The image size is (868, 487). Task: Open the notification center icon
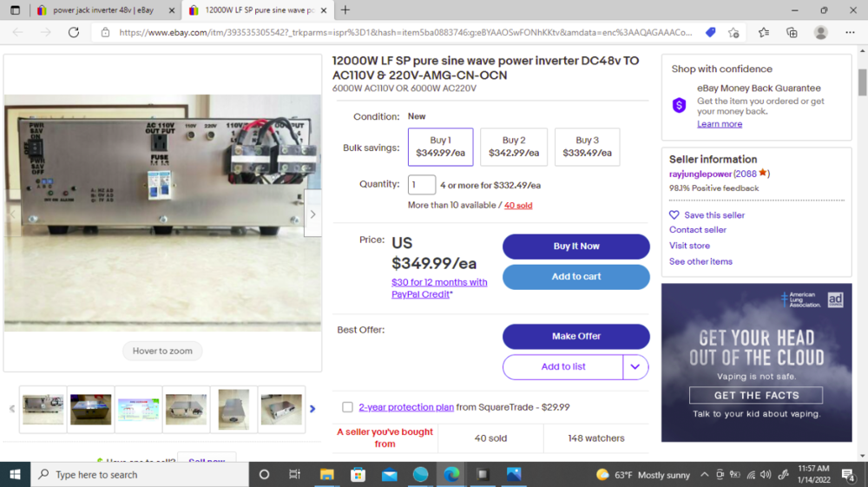coord(847,475)
